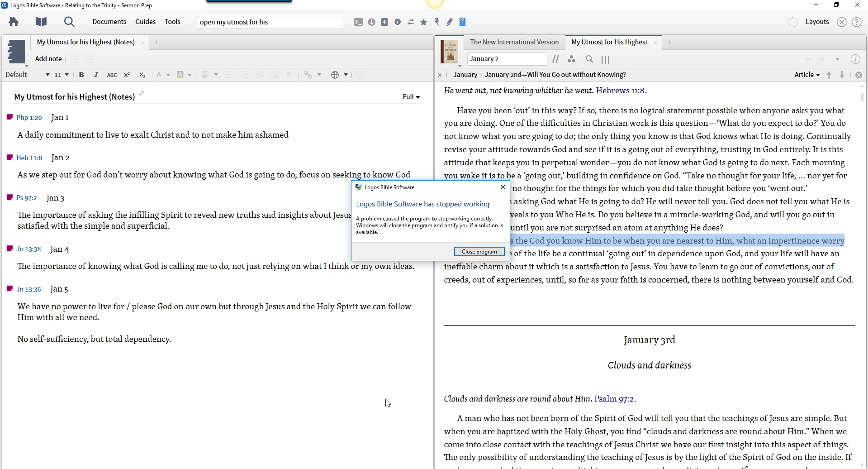Open the Guides menu

145,22
